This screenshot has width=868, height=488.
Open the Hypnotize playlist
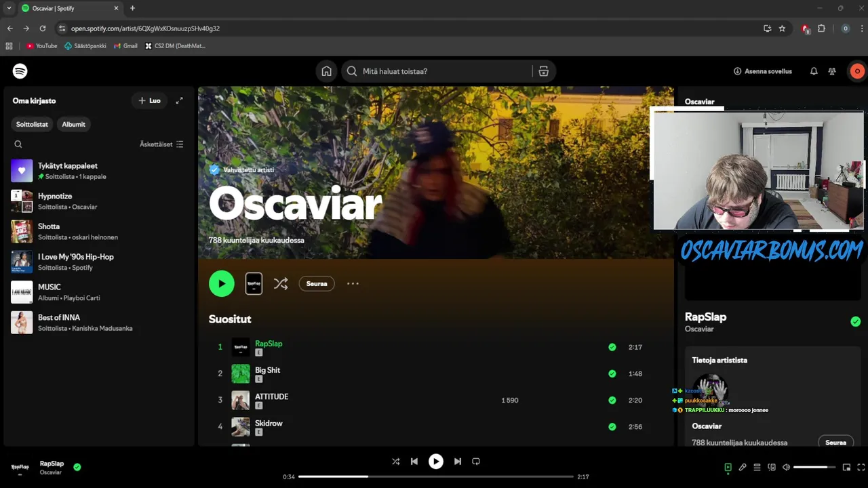click(98, 201)
